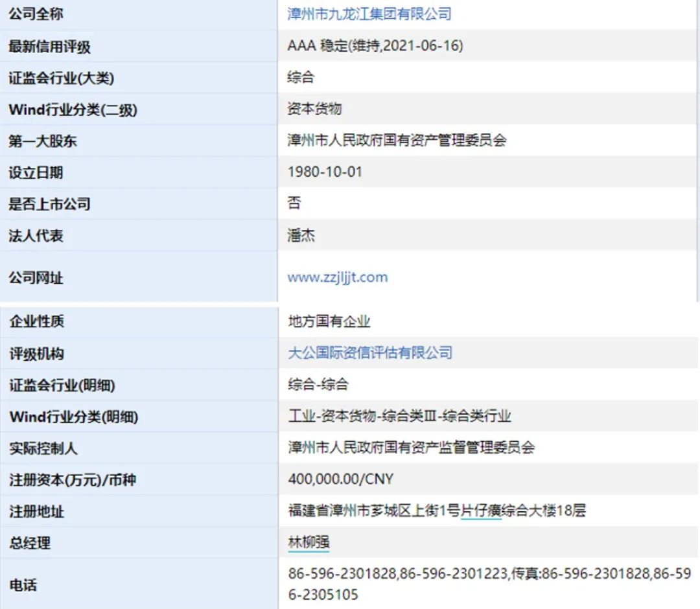Click the underlined 片仔癀 in address

click(481, 511)
